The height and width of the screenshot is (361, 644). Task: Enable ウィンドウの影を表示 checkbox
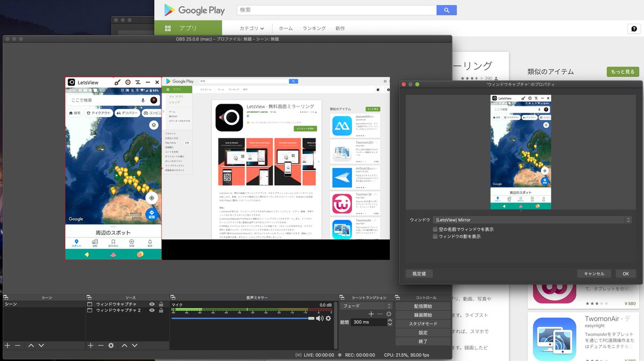(x=435, y=236)
